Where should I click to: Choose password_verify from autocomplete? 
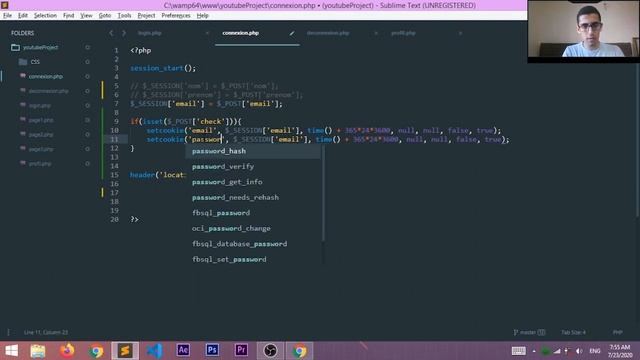[253, 167]
